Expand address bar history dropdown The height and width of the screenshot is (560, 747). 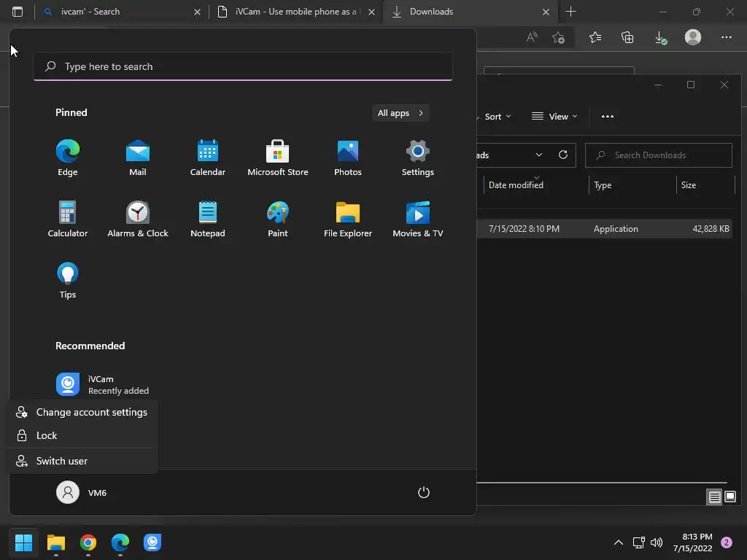coord(539,155)
